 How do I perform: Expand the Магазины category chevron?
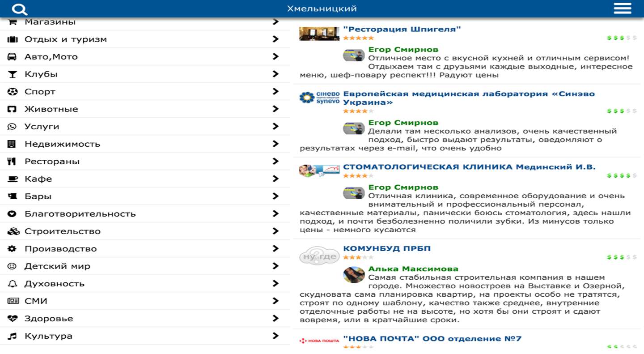(276, 21)
